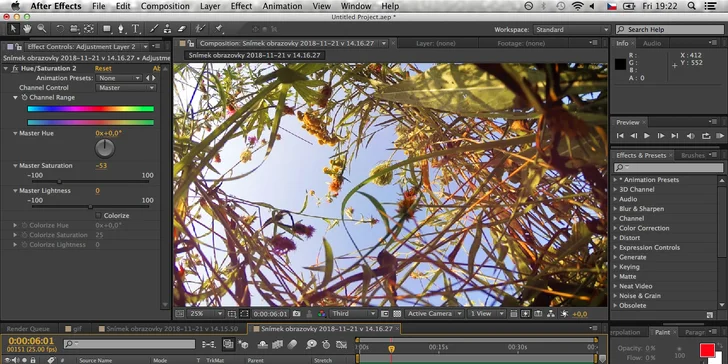
Task: Toggle Pixel Aspect Ratio Correction
Action: tap(513, 314)
